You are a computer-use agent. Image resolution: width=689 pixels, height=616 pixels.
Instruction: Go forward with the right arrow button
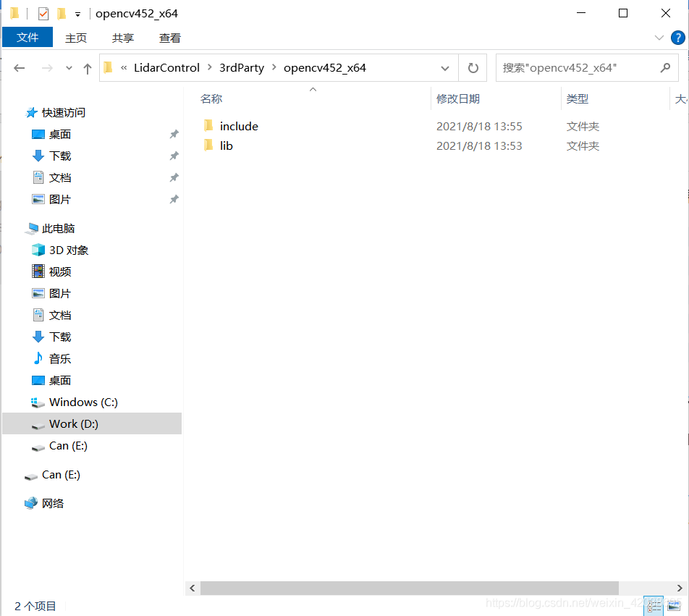[x=46, y=68]
